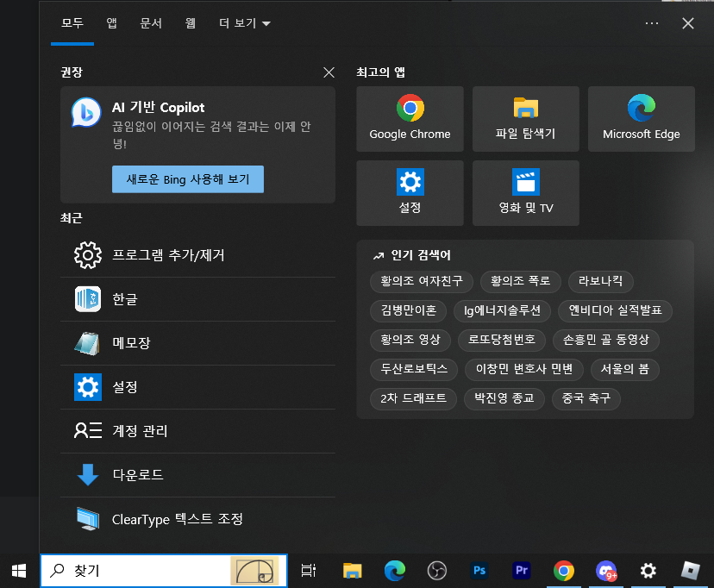Open 메모장 from the recent list
The image size is (714, 588).
(197, 343)
